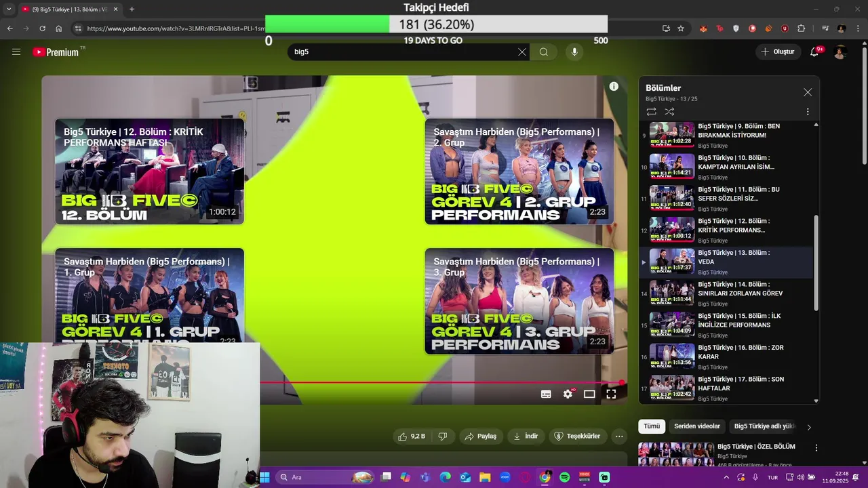
Task: Download video using İndir button
Action: pyautogui.click(x=526, y=436)
